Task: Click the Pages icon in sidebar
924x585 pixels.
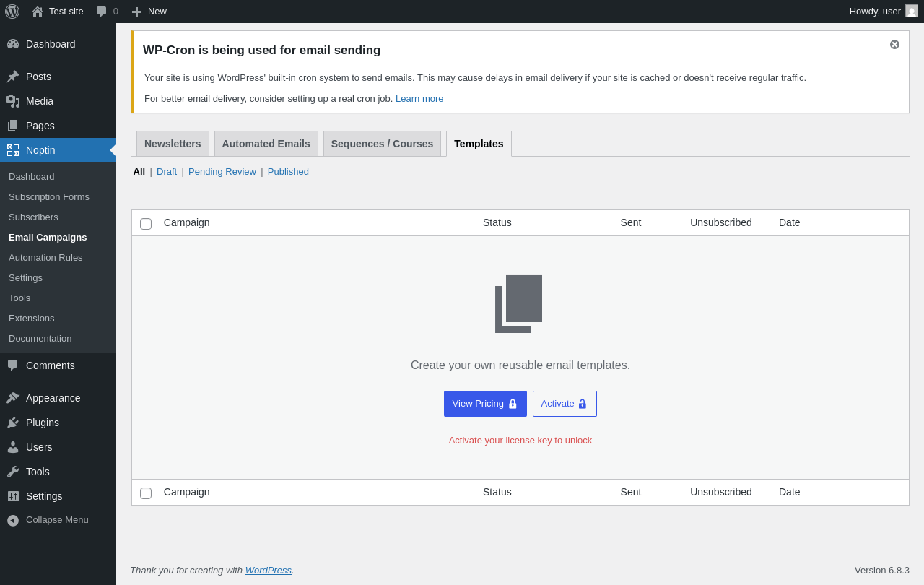Action: pos(13,126)
